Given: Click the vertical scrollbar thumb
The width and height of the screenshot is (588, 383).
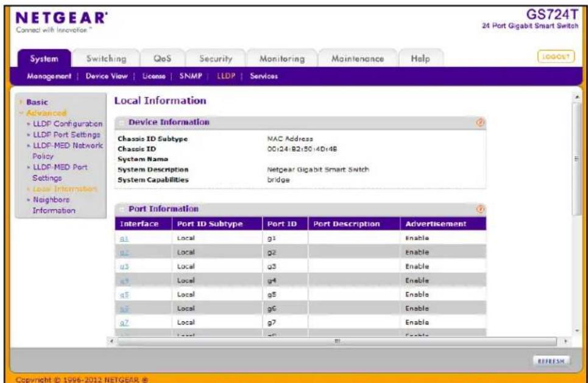Looking at the screenshot, I should (x=577, y=159).
